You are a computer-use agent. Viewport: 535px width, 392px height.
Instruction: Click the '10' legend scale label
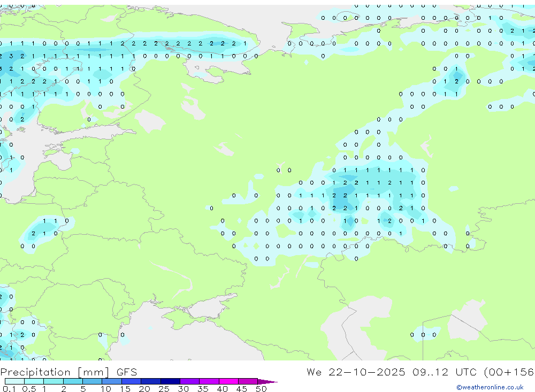pyautogui.click(x=106, y=389)
